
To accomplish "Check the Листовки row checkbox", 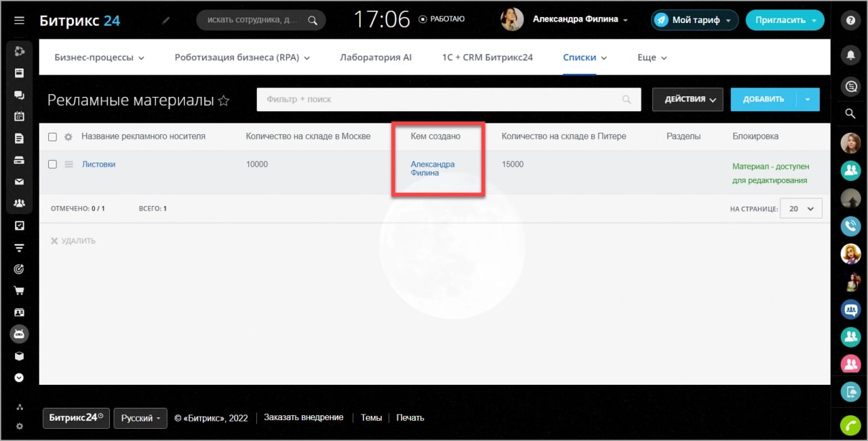I will [53, 164].
